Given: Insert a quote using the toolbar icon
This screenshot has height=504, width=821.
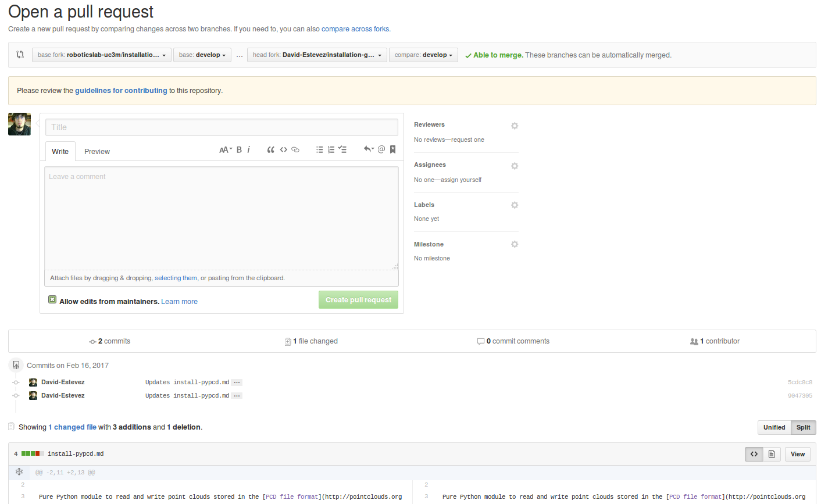Looking at the screenshot, I should (x=270, y=150).
